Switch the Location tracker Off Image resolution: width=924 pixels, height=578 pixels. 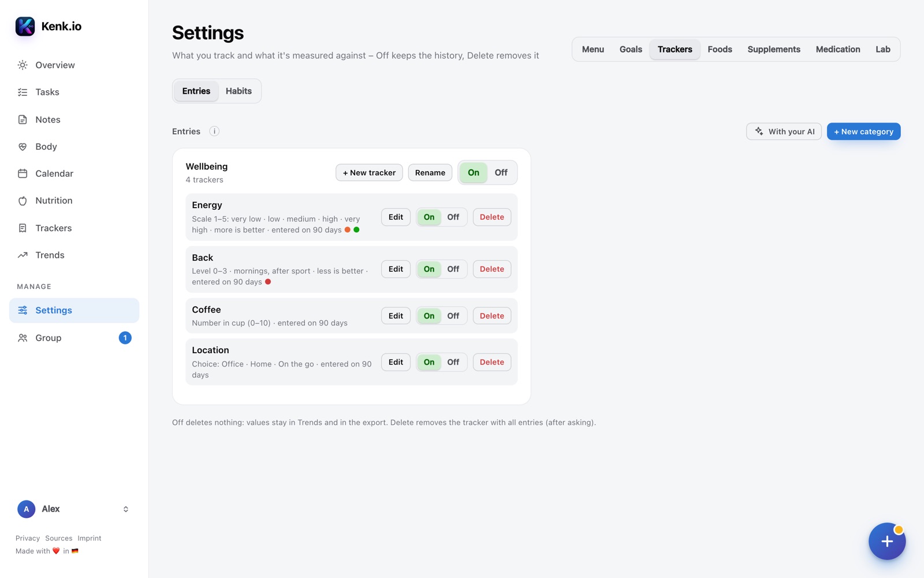[453, 362]
